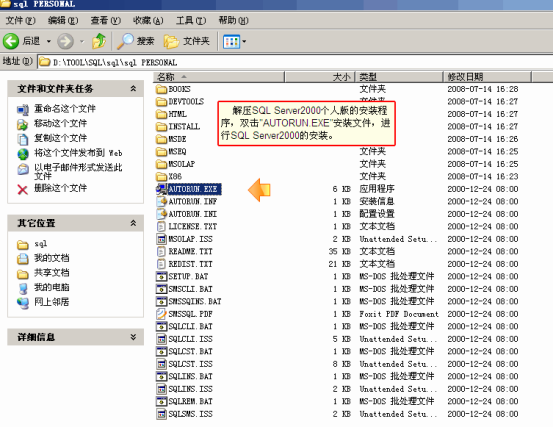The width and height of the screenshot is (554, 427).
Task: Sort by the 名称 column header
Action: click(219, 77)
